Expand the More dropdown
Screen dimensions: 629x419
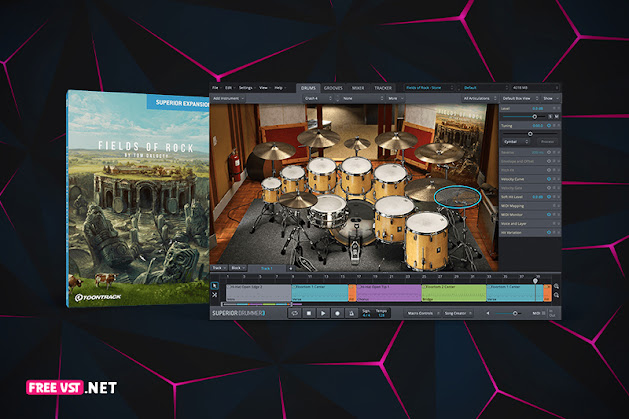(396, 98)
